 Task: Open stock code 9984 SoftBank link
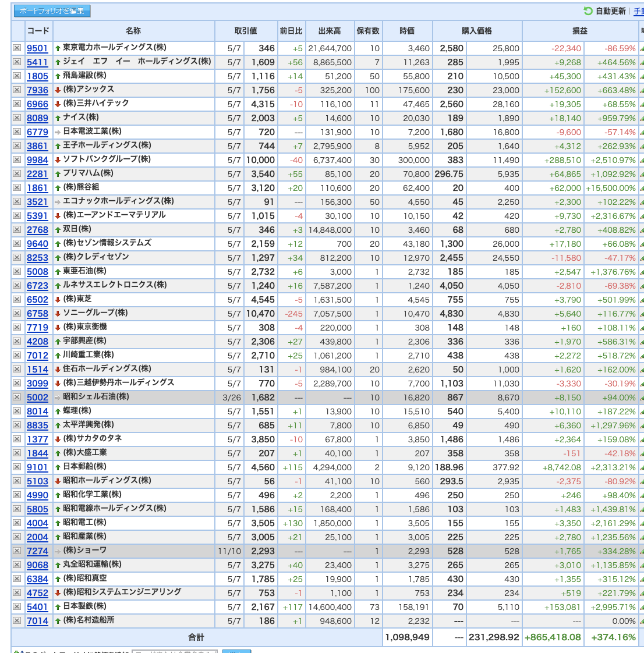click(x=37, y=160)
